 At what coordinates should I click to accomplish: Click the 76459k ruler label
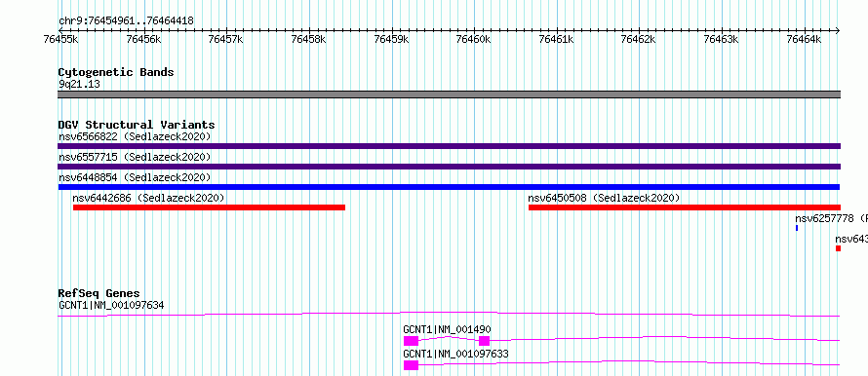pos(391,39)
